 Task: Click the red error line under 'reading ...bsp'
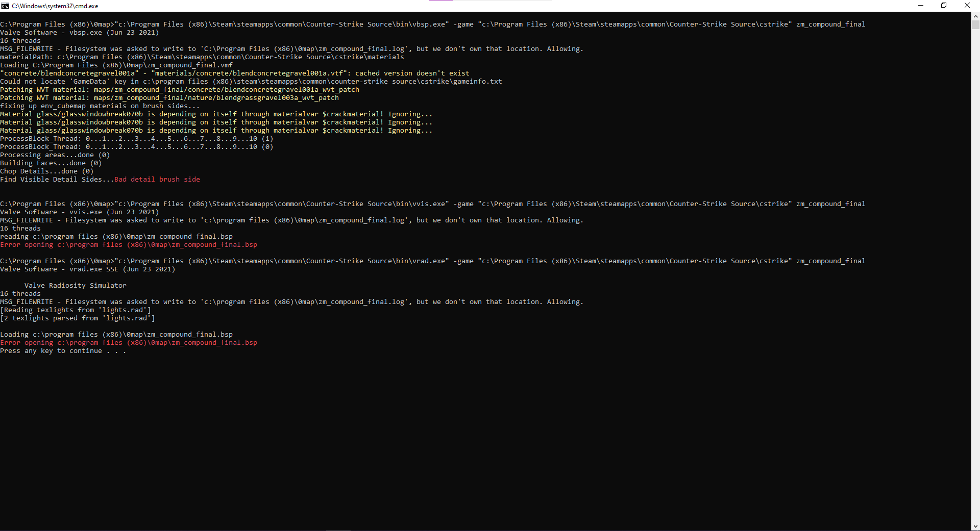pos(129,245)
